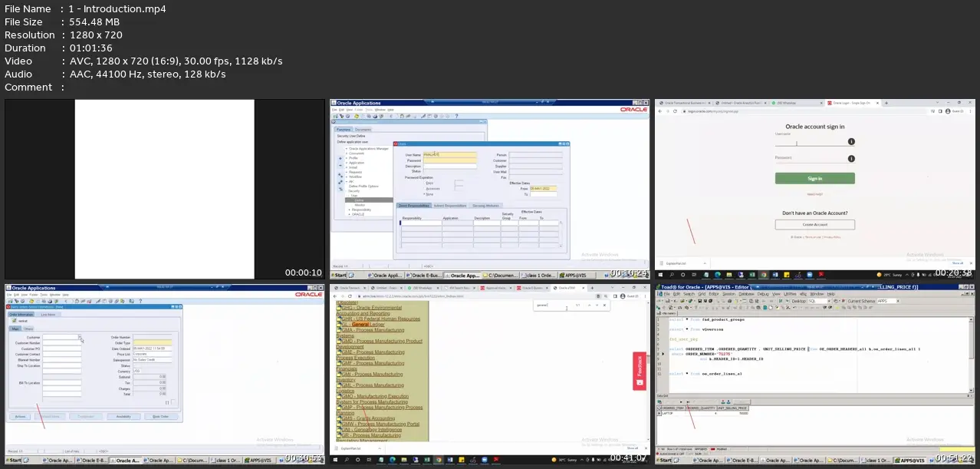Expand the Responsibility node in navigator tree

[349, 210]
